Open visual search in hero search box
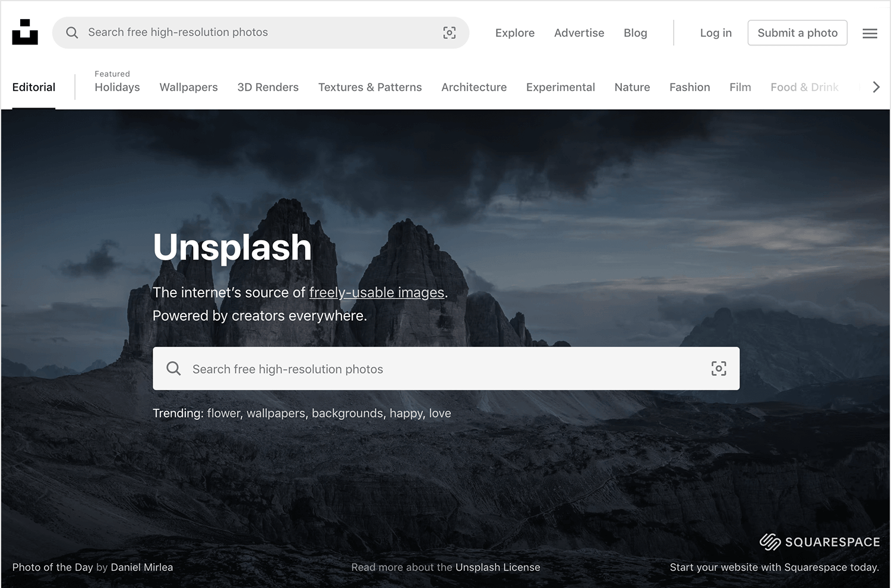Screen dimensions: 891x588 (719, 368)
